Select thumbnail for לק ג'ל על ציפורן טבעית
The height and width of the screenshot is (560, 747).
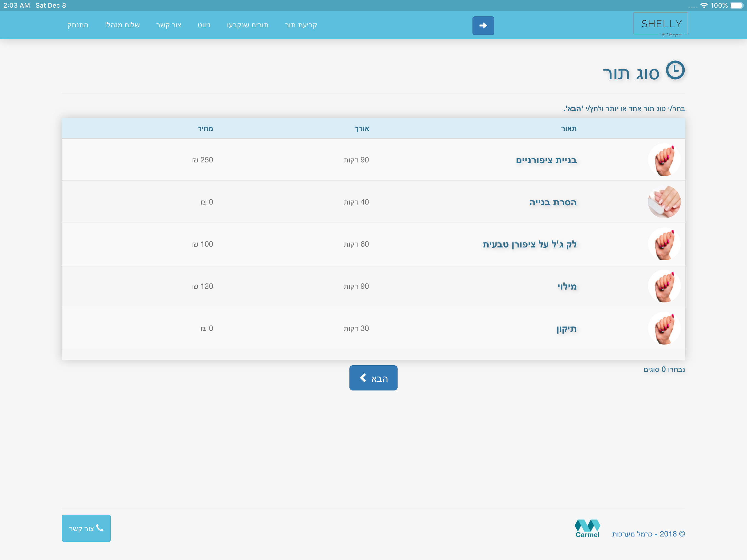click(664, 244)
